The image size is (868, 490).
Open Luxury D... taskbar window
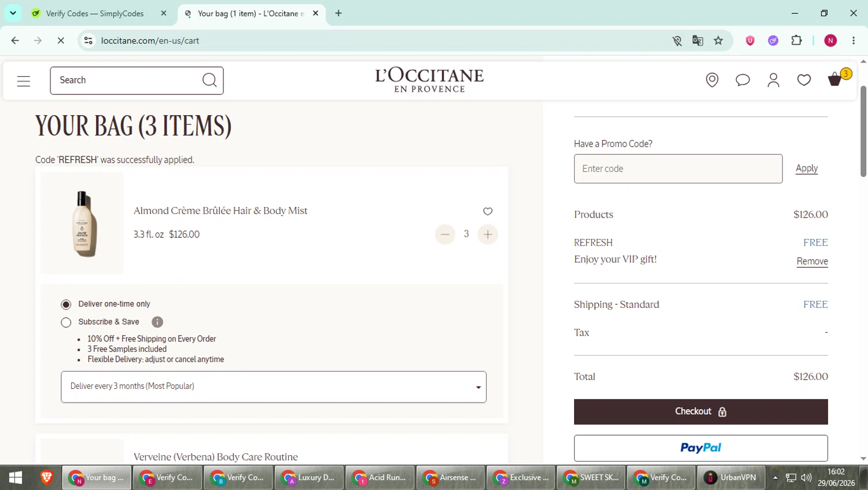tap(308, 478)
